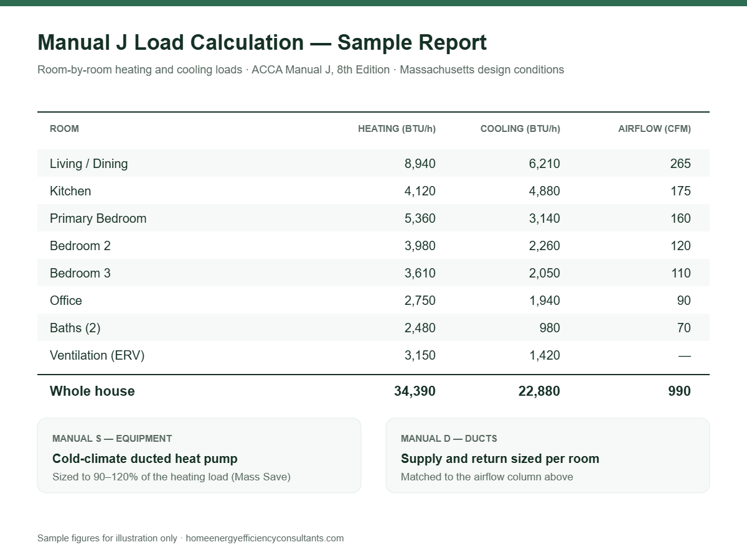Select the Kitchen row label
This screenshot has width=747, height=560.
point(70,191)
